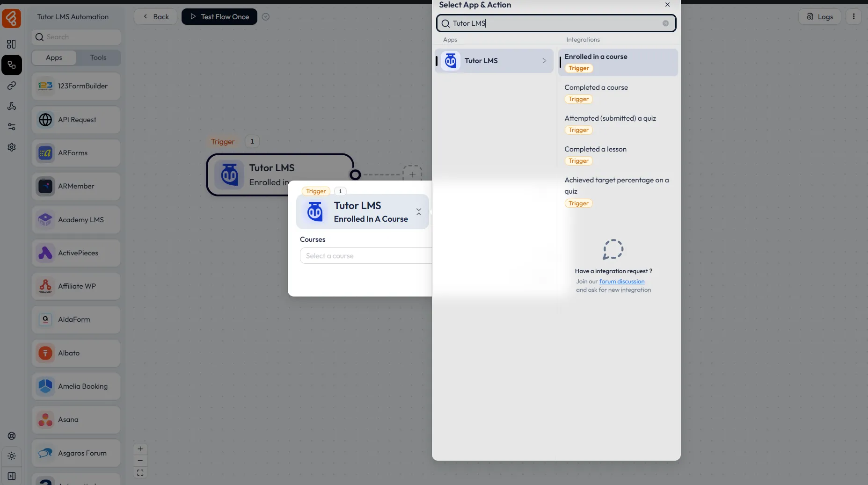Select the Asgaros Forum app

(x=76, y=453)
